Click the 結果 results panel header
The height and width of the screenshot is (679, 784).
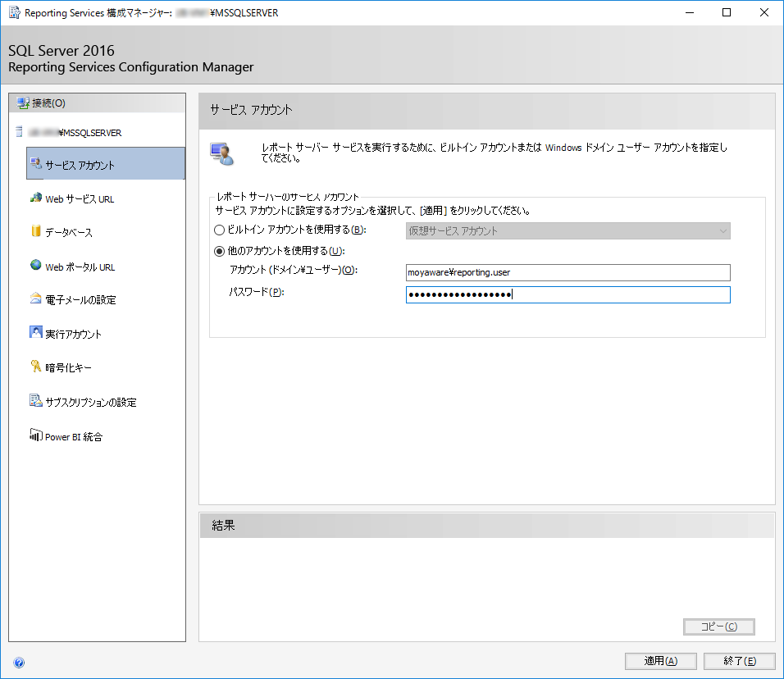click(x=487, y=525)
